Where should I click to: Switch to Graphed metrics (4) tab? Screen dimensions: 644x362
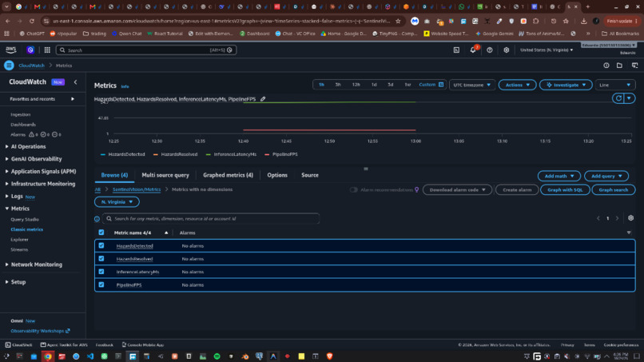tap(228, 175)
